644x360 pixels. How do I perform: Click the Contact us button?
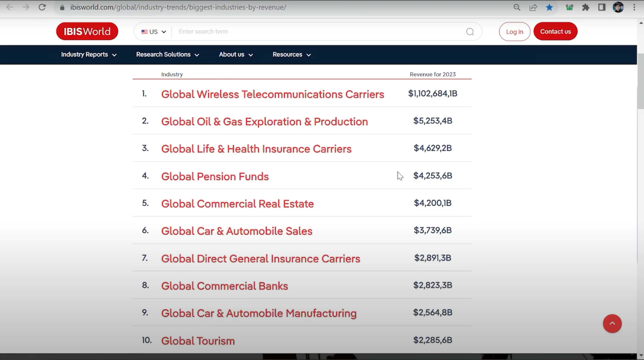click(555, 31)
